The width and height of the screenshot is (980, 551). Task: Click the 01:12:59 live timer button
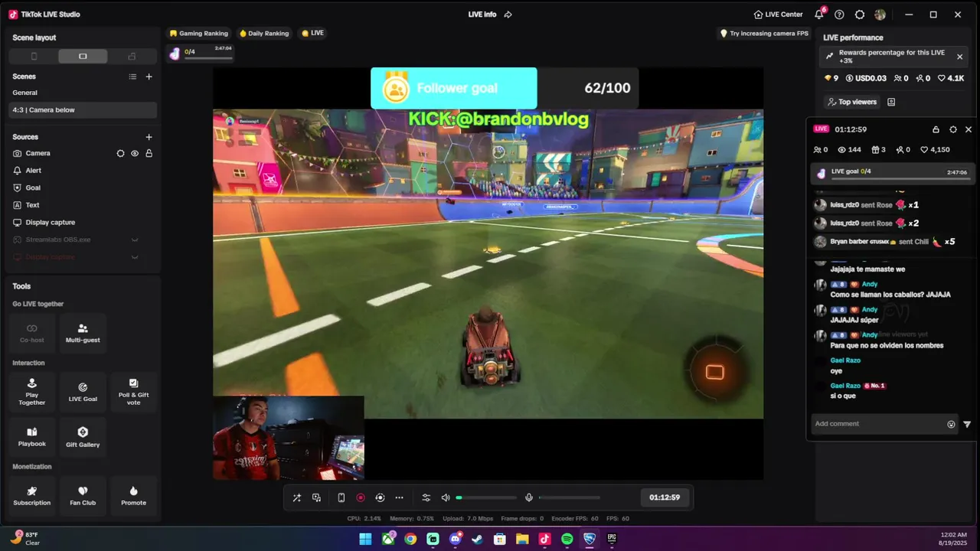point(665,497)
